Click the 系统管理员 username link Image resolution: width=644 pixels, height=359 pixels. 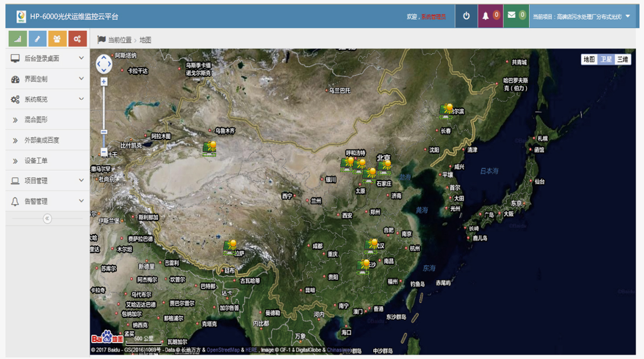pyautogui.click(x=433, y=17)
